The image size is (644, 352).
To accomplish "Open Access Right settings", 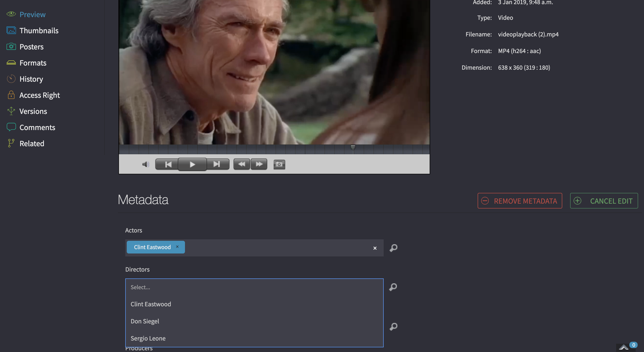I will 39,95.
